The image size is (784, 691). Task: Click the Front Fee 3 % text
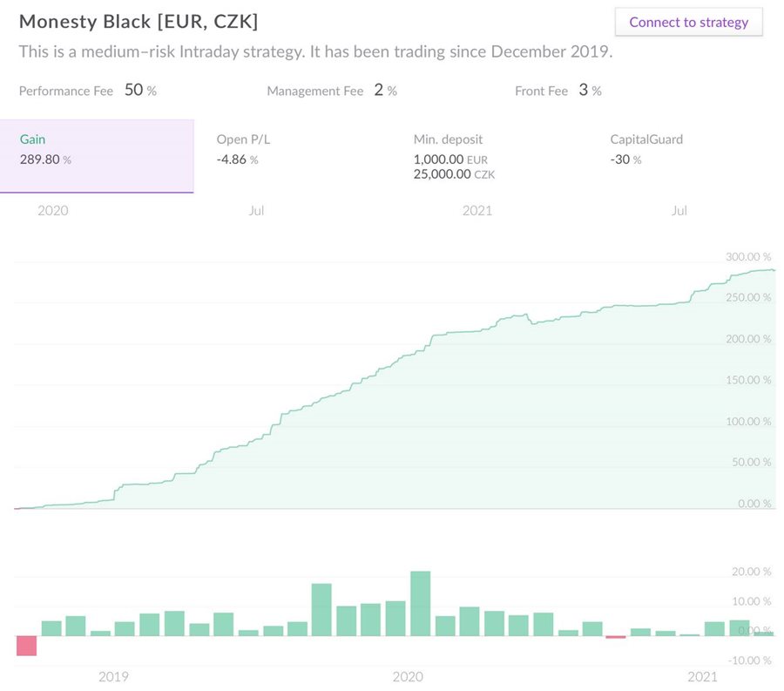(558, 90)
